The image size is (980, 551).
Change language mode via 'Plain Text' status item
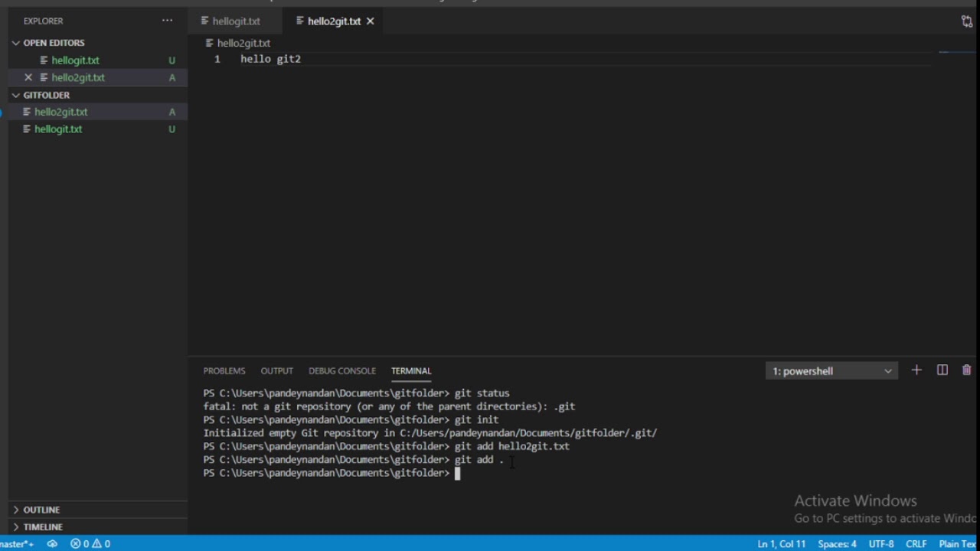[x=959, y=544]
